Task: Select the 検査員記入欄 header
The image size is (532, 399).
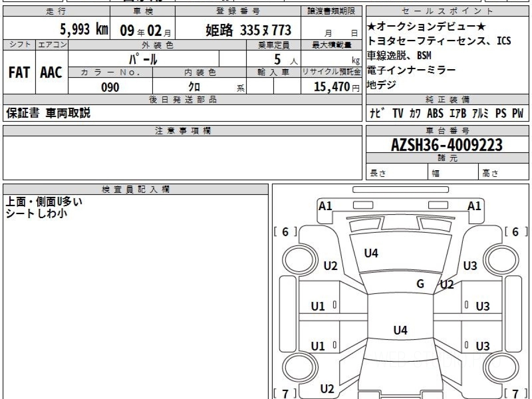Action: [136, 189]
